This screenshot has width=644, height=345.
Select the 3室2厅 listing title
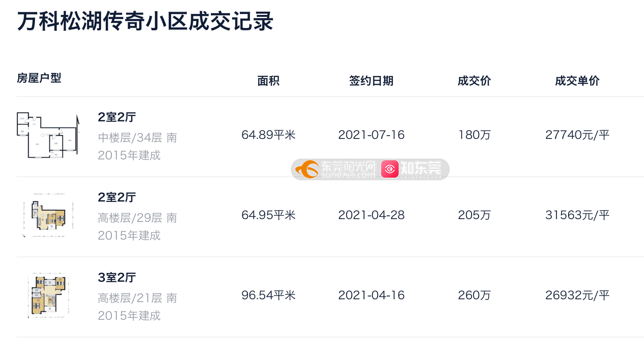tap(116, 277)
